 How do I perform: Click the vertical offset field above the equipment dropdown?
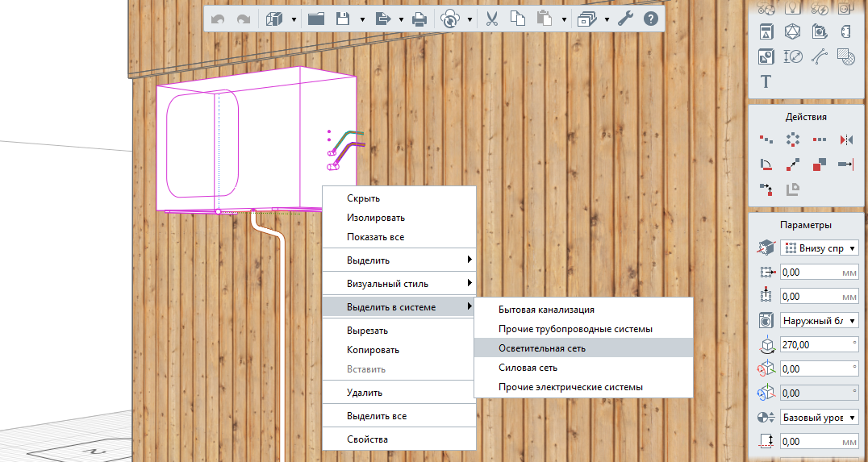pos(820,297)
